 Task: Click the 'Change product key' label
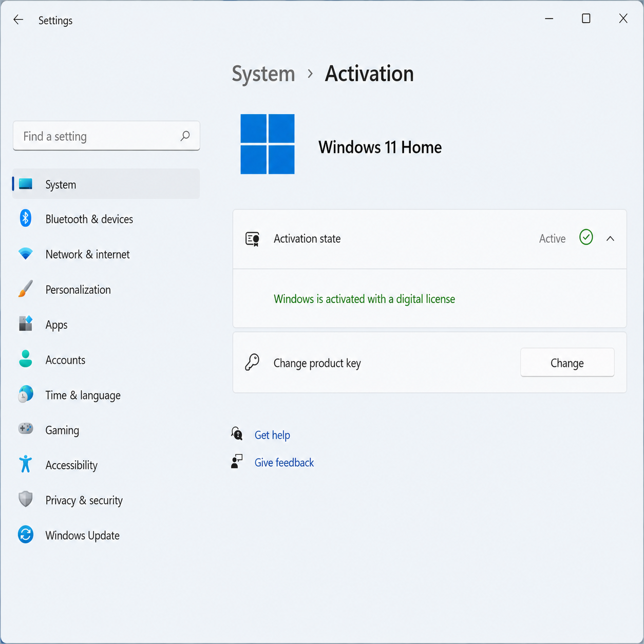coord(317,363)
